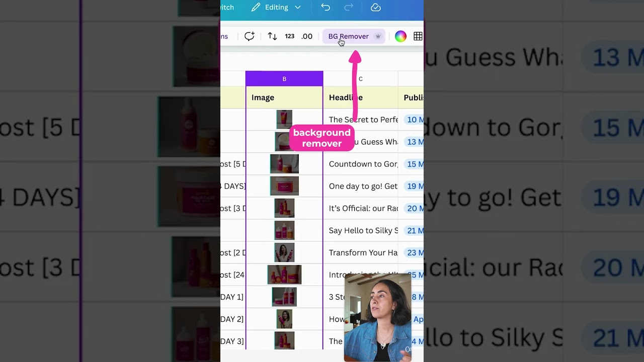The width and height of the screenshot is (644, 362).
Task: Select the cell reading '4 DAYS]'
Action: click(x=233, y=186)
